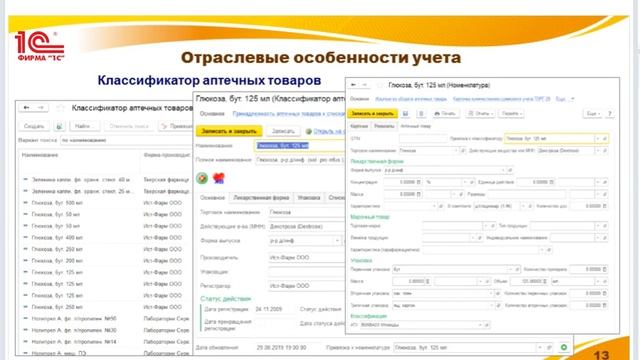Click the Вариант поиска field
Image resolution: width=640 pixels, height=360 pixels.
(126, 140)
